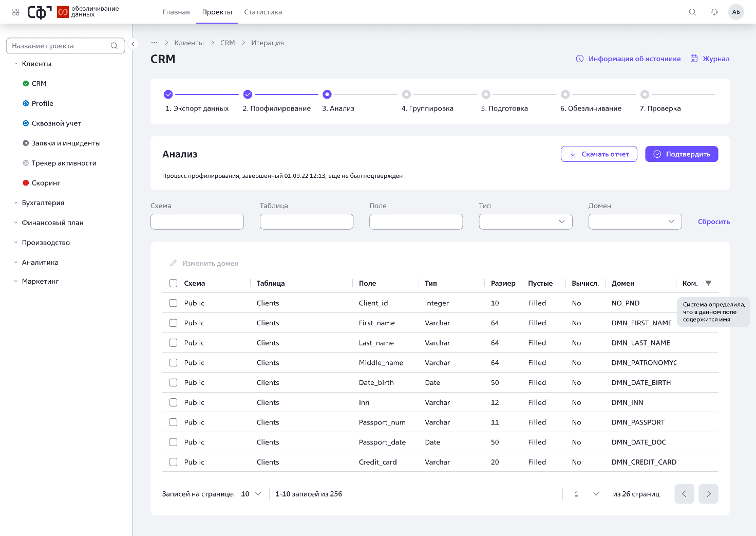The width and height of the screenshot is (756, 536).
Task: Go to next page arrow
Action: click(x=708, y=494)
